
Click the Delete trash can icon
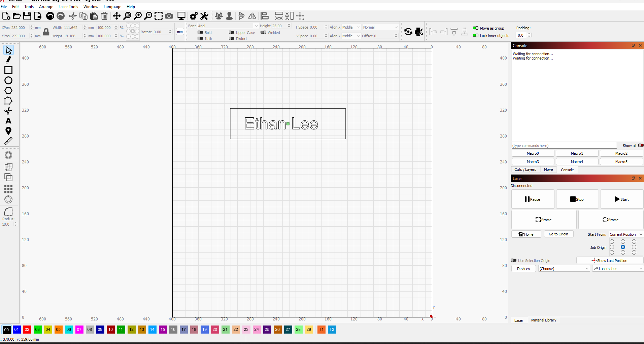pyautogui.click(x=104, y=16)
